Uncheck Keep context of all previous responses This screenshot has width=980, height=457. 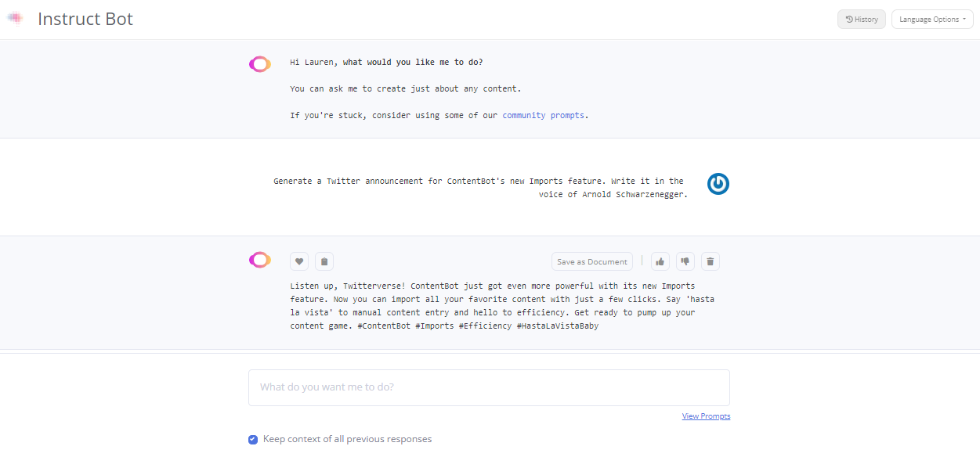pyautogui.click(x=253, y=440)
